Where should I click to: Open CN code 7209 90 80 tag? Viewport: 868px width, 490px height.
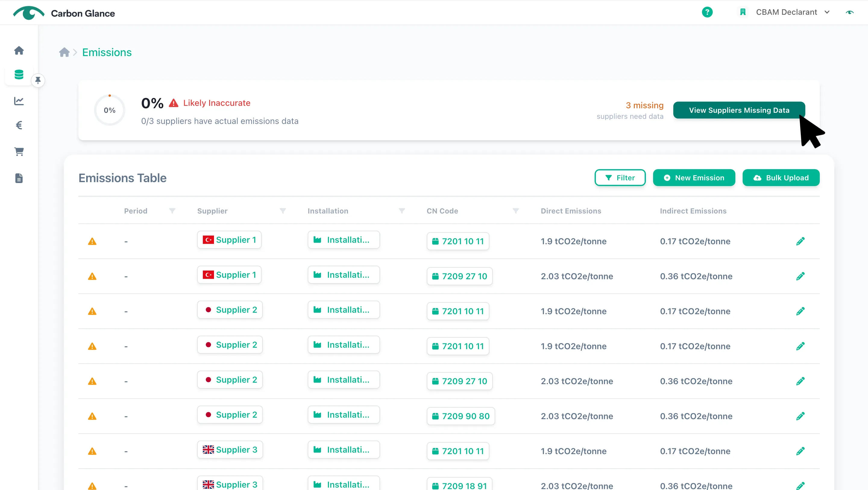[x=461, y=416]
